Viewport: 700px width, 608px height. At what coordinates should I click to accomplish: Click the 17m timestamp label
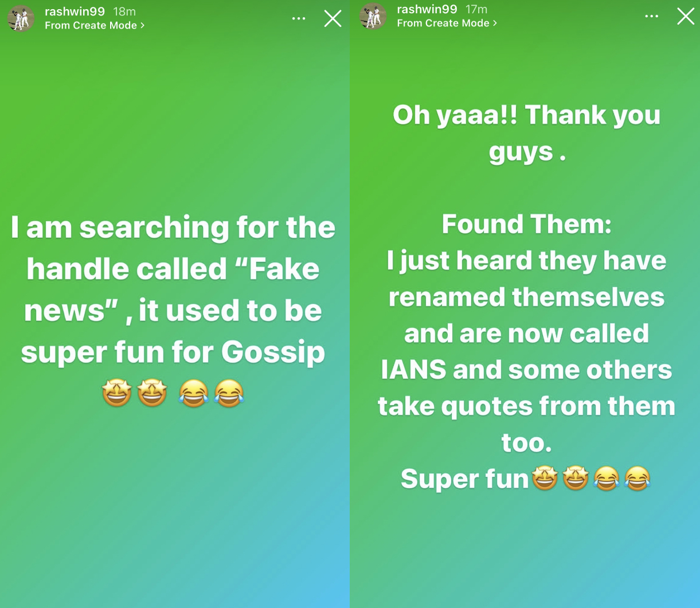pyautogui.click(x=476, y=9)
